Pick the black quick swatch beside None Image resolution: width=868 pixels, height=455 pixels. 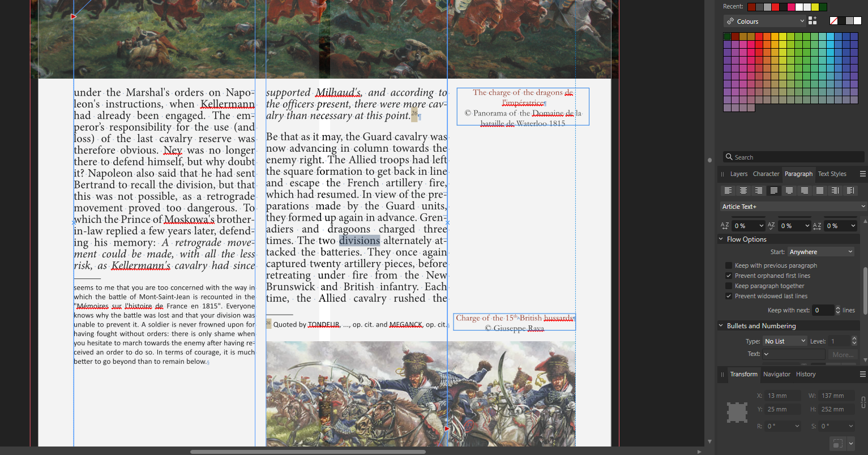842,21
